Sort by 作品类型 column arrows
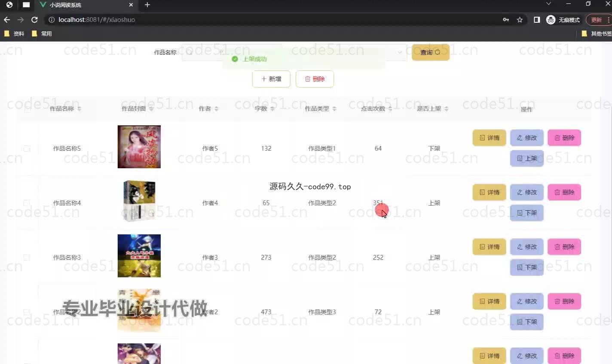Viewport: 612px width, 364px height. coord(334,109)
